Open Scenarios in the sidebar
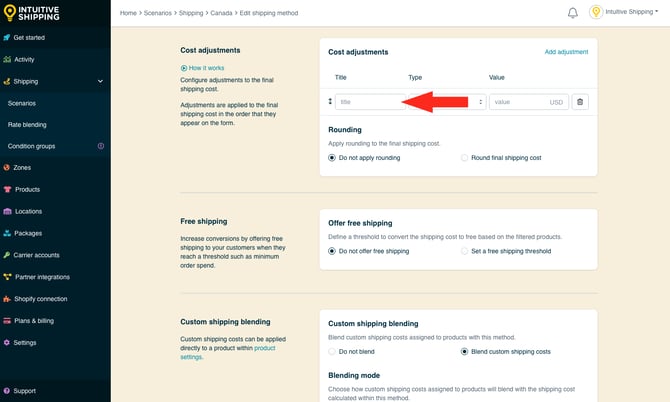The height and width of the screenshot is (402, 670). pyautogui.click(x=22, y=103)
